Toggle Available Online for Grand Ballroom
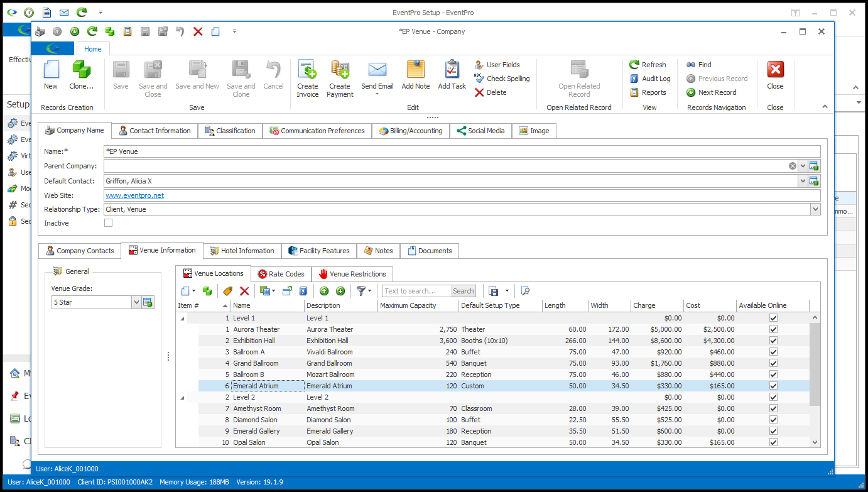 point(773,363)
